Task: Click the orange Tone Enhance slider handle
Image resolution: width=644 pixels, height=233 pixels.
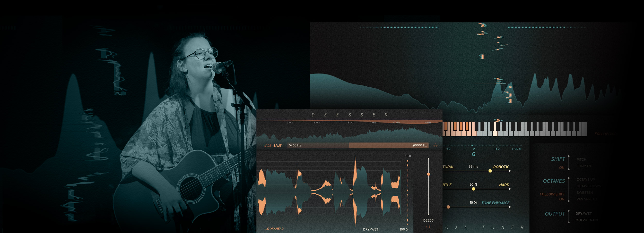Action: coord(448,207)
